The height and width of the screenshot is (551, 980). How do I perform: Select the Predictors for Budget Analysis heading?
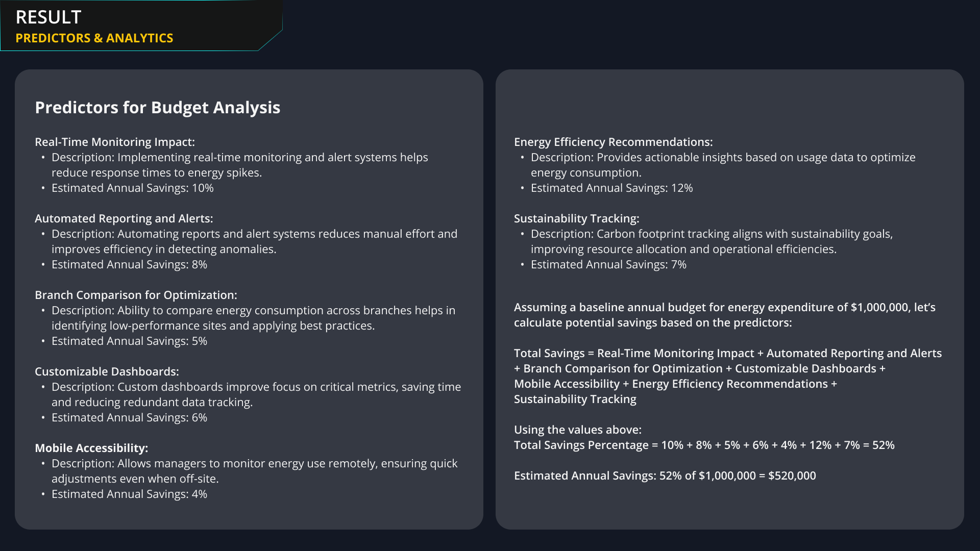pos(157,108)
